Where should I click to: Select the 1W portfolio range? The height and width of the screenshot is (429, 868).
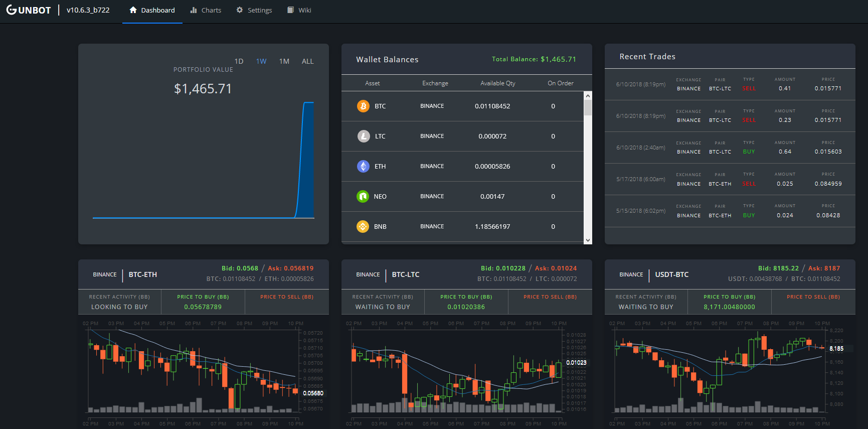(261, 61)
